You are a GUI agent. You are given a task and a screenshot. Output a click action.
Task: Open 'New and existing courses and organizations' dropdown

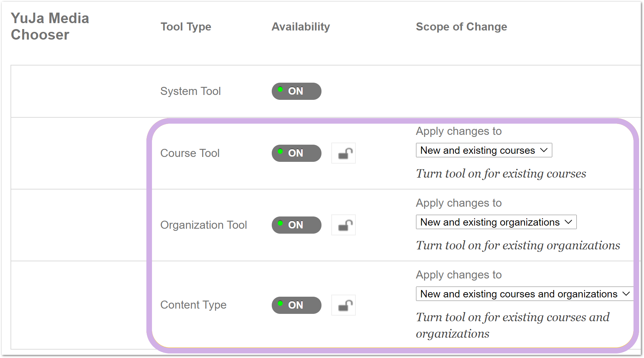525,294
